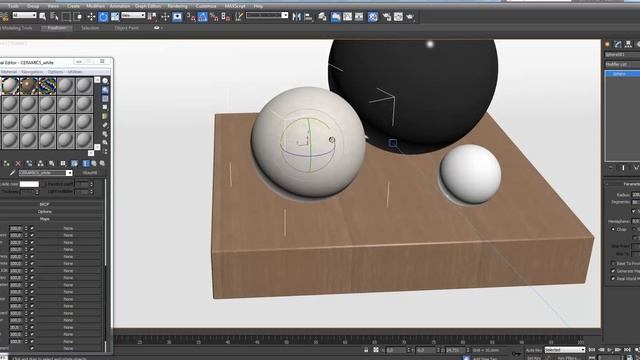
Task: Collapse the Maps rollout
Action: (44, 219)
